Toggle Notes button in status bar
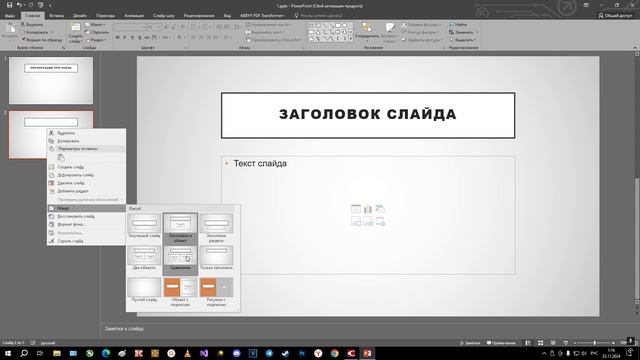The height and width of the screenshot is (360, 640). tap(470, 343)
